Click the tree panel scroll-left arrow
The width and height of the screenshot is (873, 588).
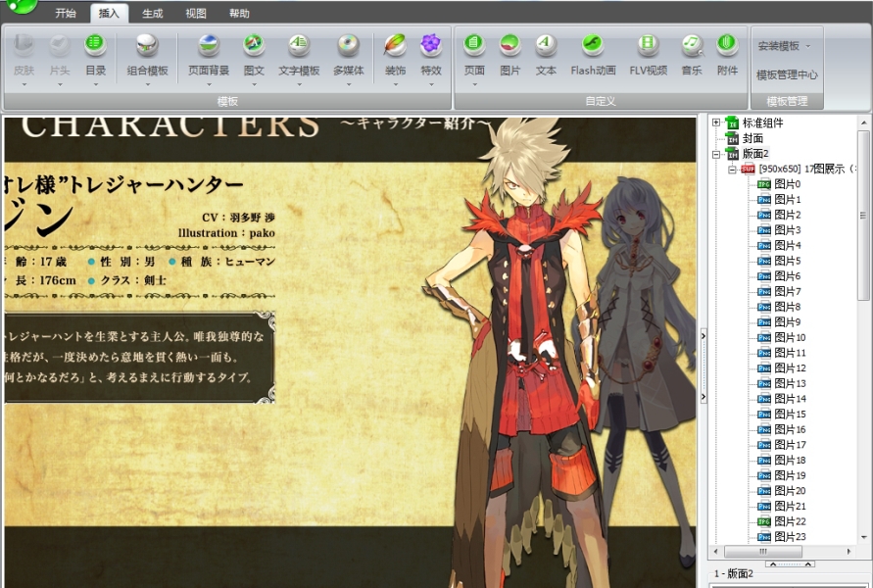tap(716, 551)
